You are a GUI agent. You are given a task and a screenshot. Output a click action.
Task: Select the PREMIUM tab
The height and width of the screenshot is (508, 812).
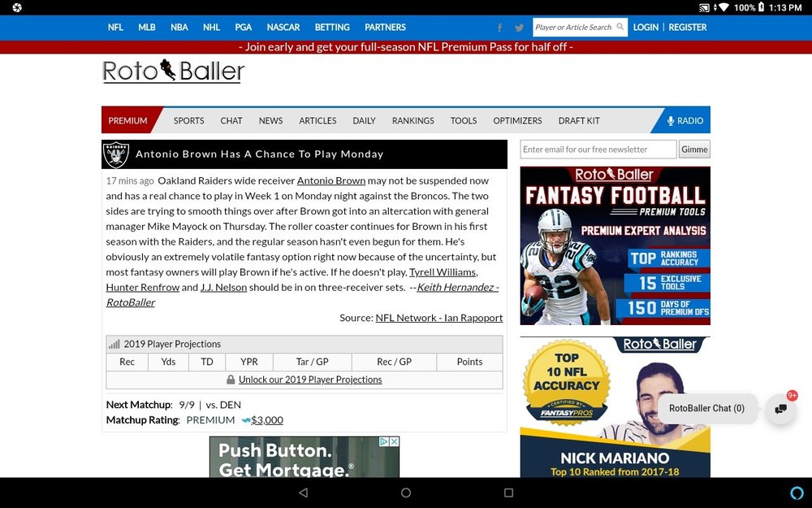coord(128,121)
